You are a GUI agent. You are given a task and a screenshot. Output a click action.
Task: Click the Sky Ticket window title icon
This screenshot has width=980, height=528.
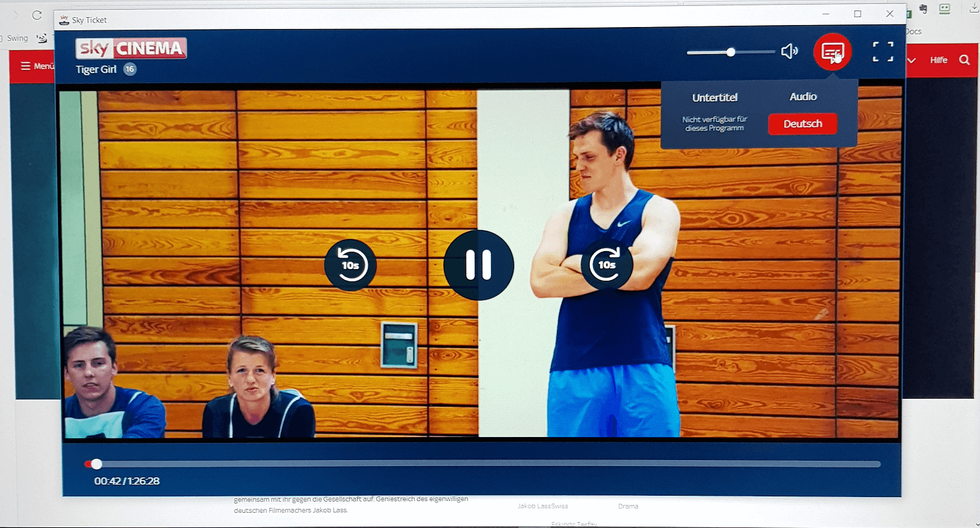point(65,20)
